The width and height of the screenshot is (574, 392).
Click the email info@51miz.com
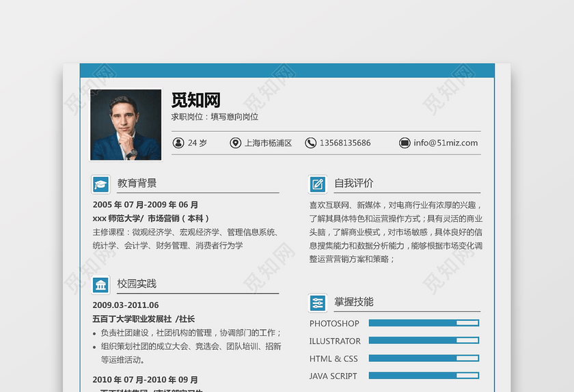tap(446, 143)
